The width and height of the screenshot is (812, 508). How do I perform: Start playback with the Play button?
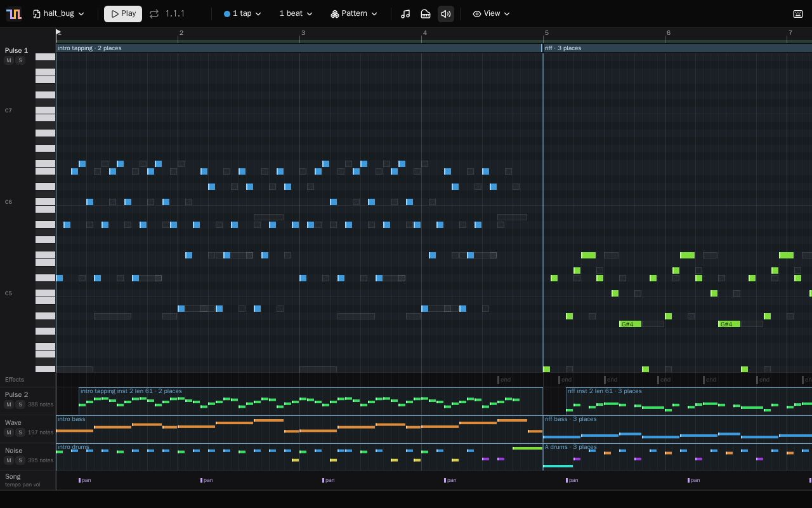point(123,13)
